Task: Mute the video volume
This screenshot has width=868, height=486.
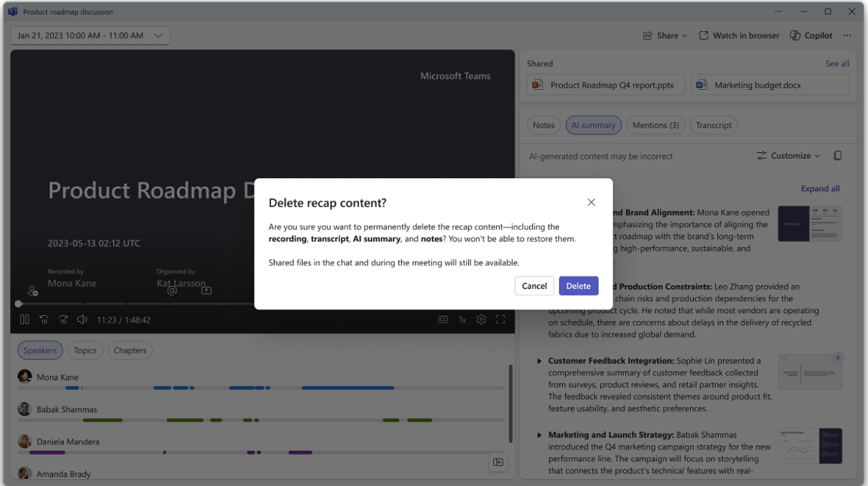Action: click(x=82, y=320)
